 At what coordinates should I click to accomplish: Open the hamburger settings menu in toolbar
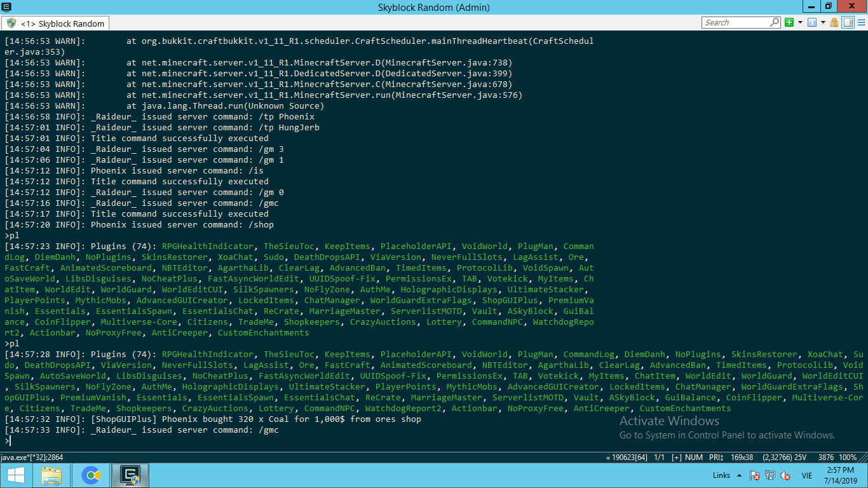[x=860, y=22]
